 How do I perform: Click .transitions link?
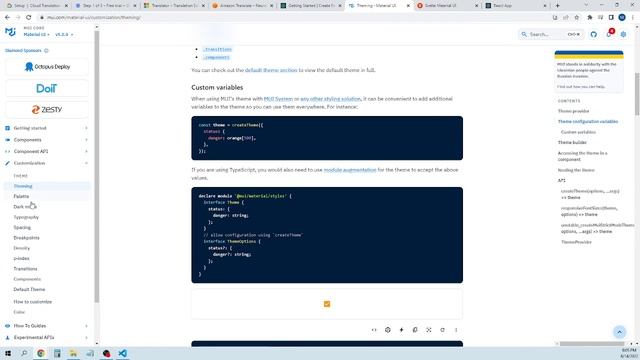pyautogui.click(x=217, y=49)
